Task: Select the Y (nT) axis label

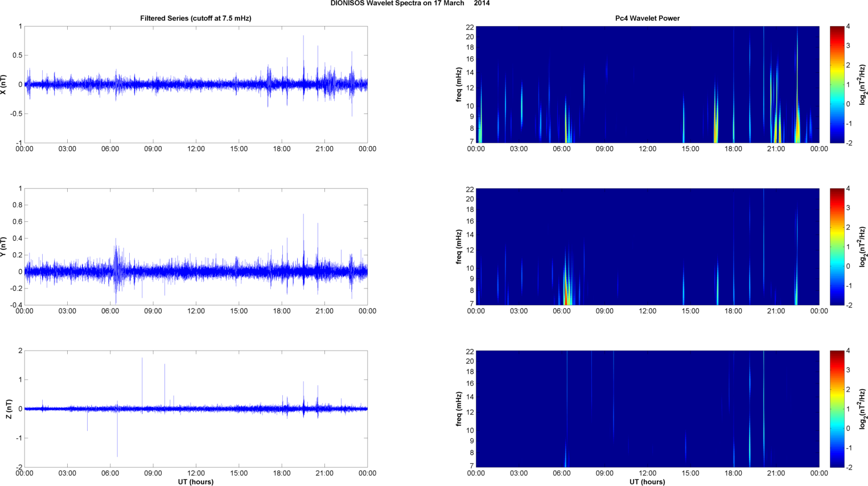Action: click(x=4, y=246)
